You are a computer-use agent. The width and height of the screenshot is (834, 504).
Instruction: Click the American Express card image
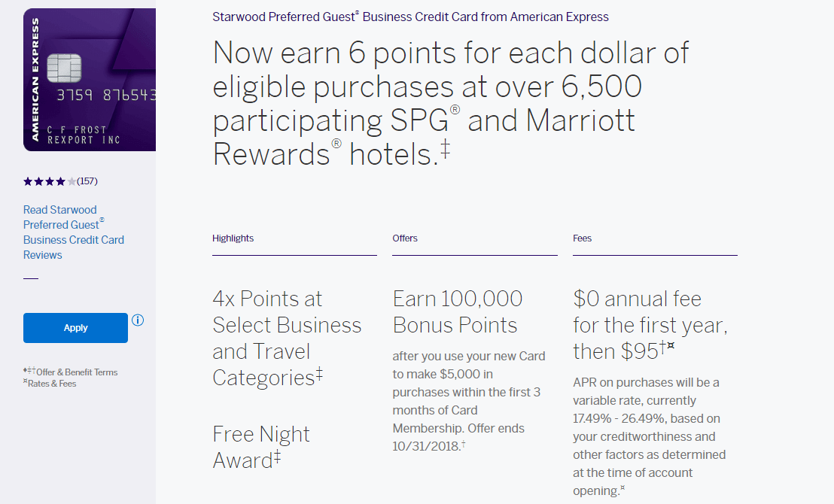click(x=90, y=80)
